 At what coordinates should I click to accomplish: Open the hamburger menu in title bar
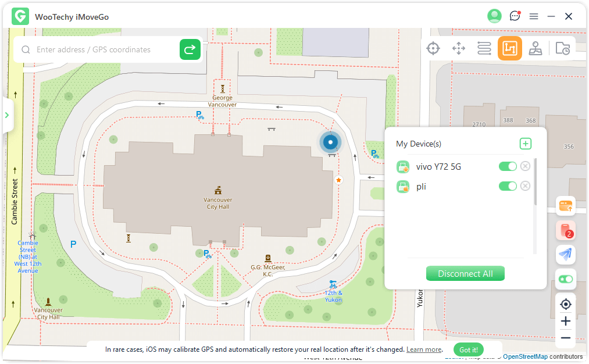point(534,16)
